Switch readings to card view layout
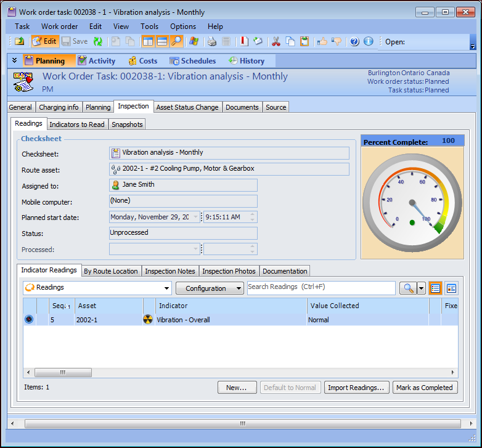 click(x=452, y=288)
